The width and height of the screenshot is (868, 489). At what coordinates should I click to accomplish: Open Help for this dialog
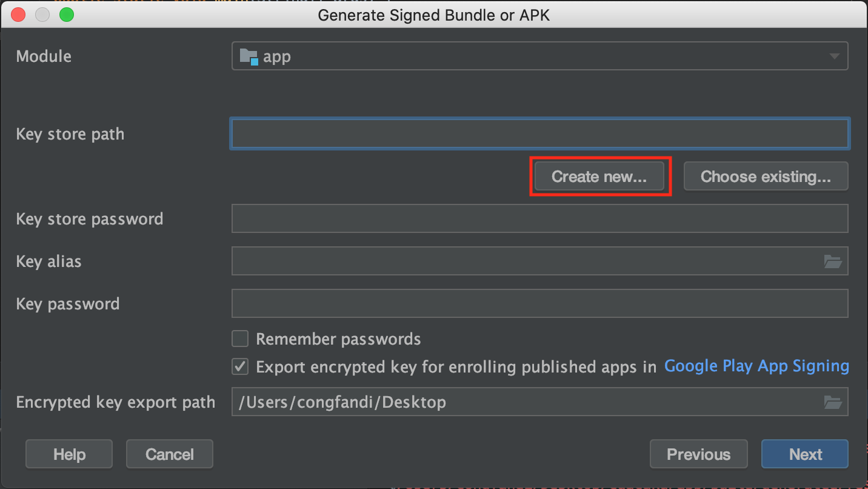click(69, 454)
